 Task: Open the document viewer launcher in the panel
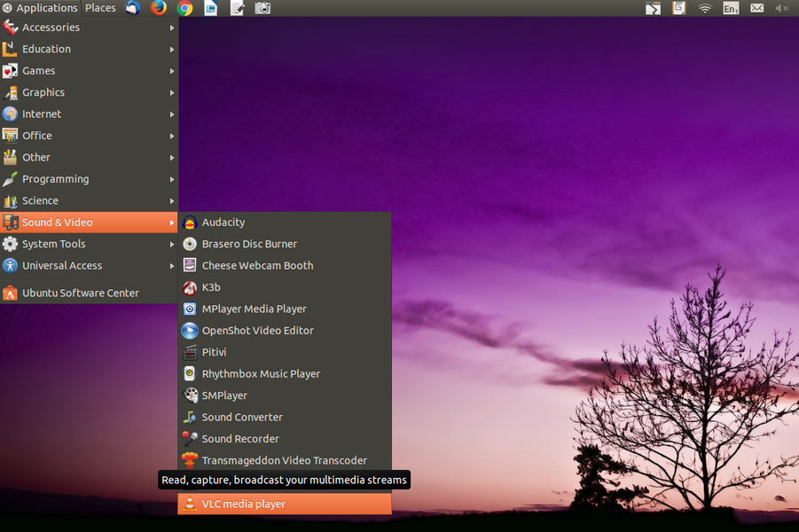coord(211,8)
